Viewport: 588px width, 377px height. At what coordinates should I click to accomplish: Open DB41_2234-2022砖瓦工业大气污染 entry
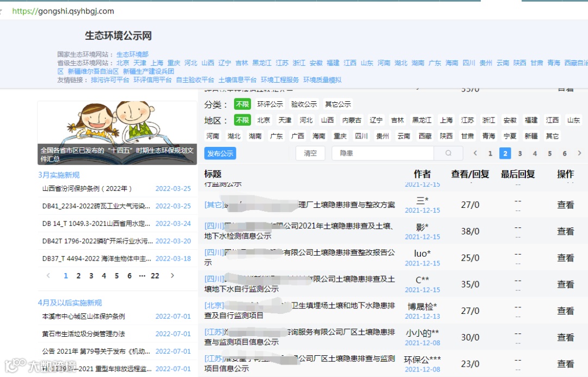[96, 206]
